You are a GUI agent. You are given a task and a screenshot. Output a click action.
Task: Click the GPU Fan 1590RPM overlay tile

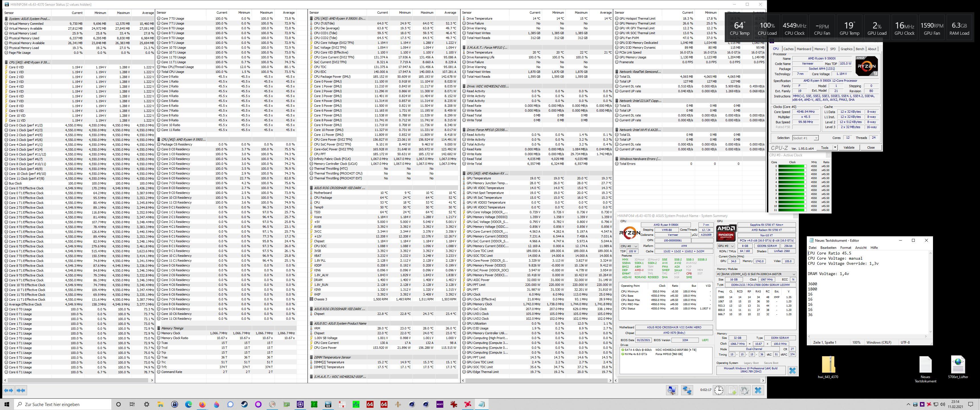[x=932, y=28]
